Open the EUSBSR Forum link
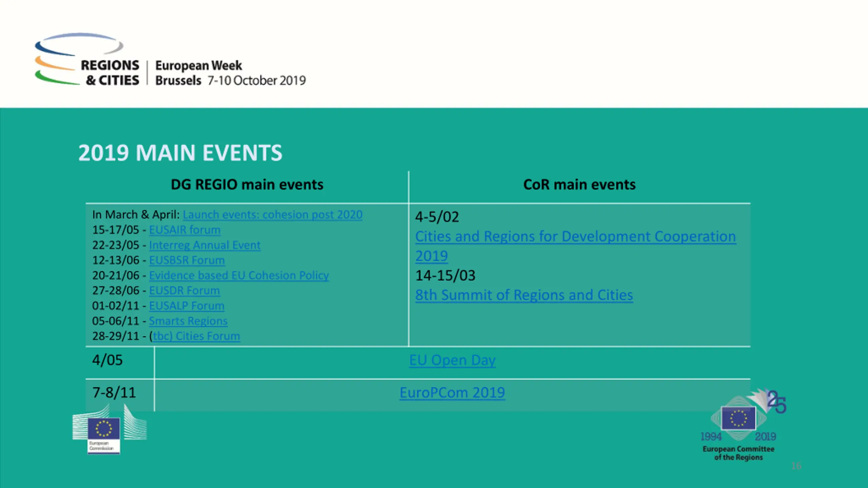The height and width of the screenshot is (488, 868). click(x=187, y=260)
